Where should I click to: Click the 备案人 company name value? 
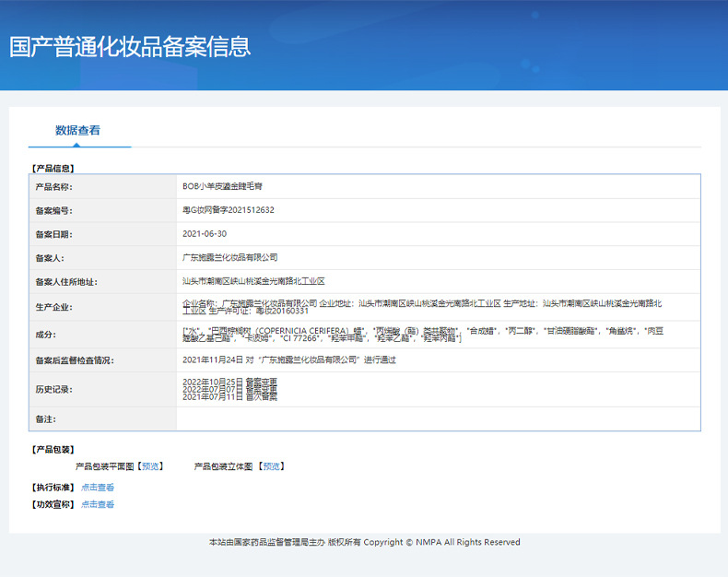click(x=230, y=257)
